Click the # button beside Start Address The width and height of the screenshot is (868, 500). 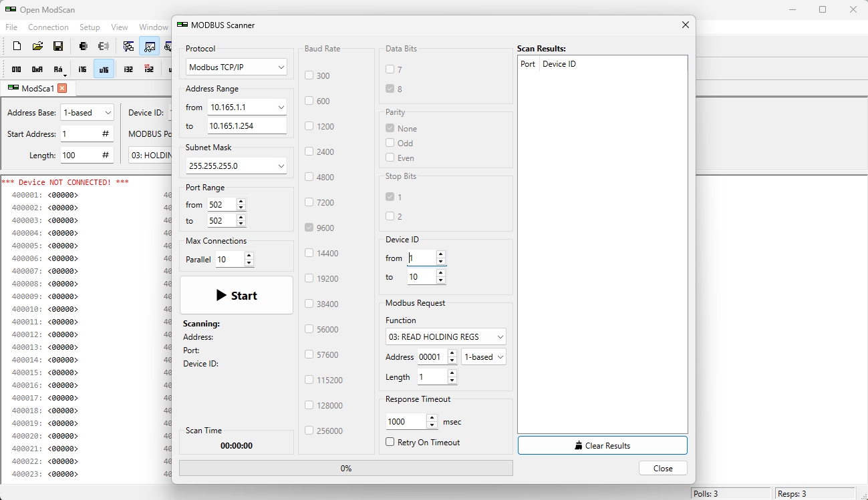[x=106, y=134]
